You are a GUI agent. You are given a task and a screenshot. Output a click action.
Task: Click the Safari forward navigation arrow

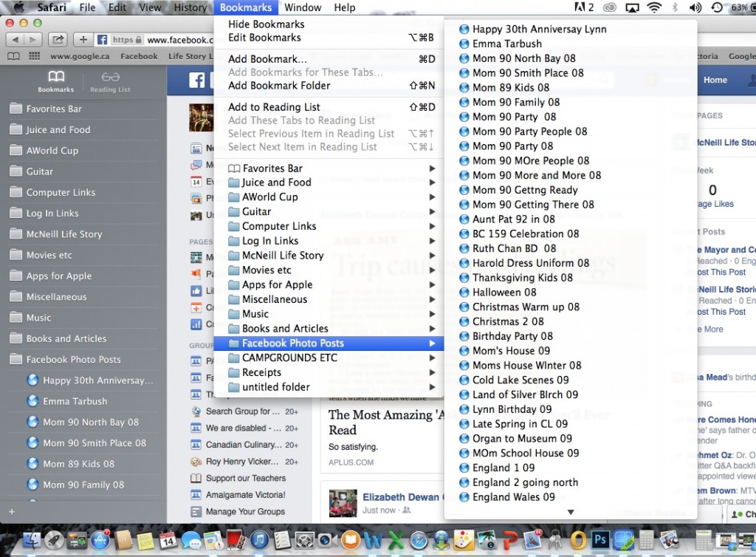[x=32, y=40]
